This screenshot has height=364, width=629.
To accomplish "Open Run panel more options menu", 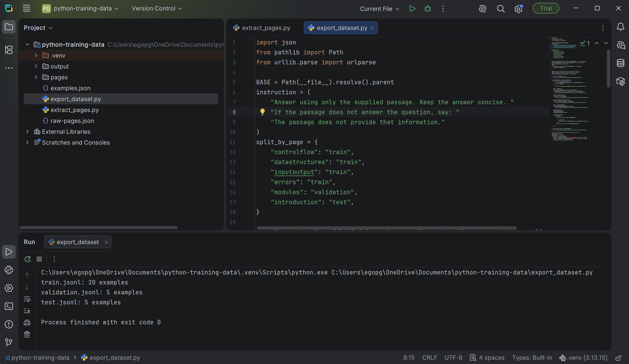I will [x=54, y=259].
